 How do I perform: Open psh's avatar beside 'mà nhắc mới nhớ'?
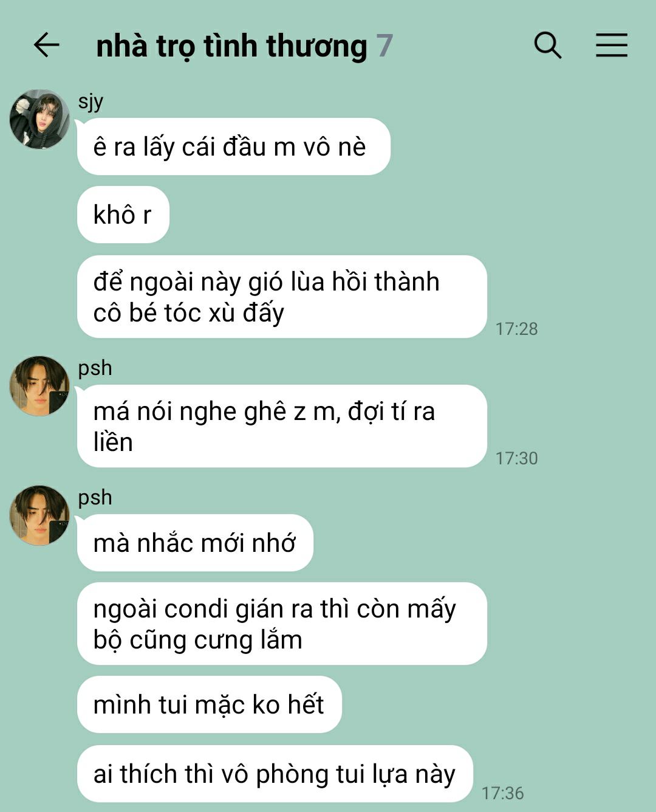pos(39,515)
